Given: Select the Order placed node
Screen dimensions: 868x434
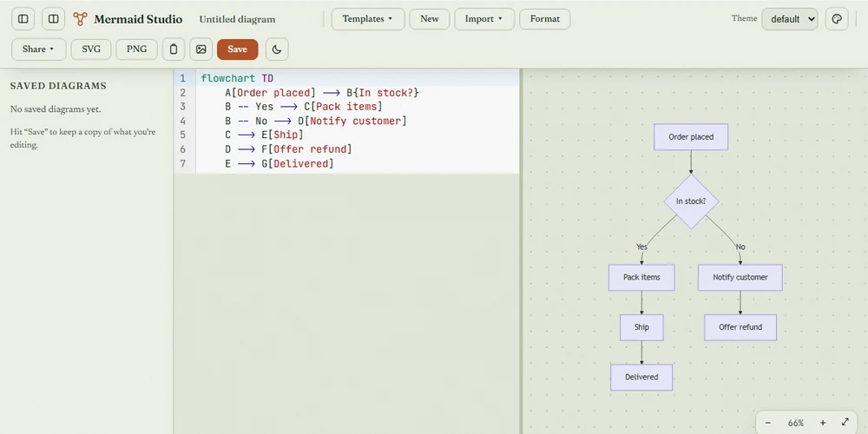Looking at the screenshot, I should pos(691,137).
